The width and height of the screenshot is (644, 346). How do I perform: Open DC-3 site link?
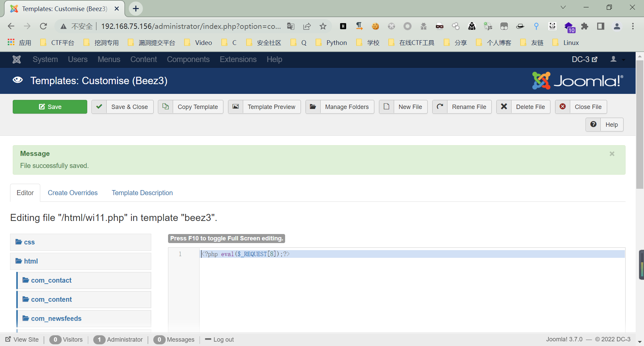[x=584, y=59]
